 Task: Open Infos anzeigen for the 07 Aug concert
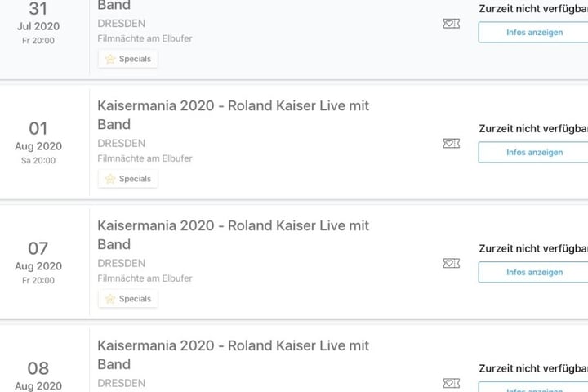pyautogui.click(x=534, y=272)
